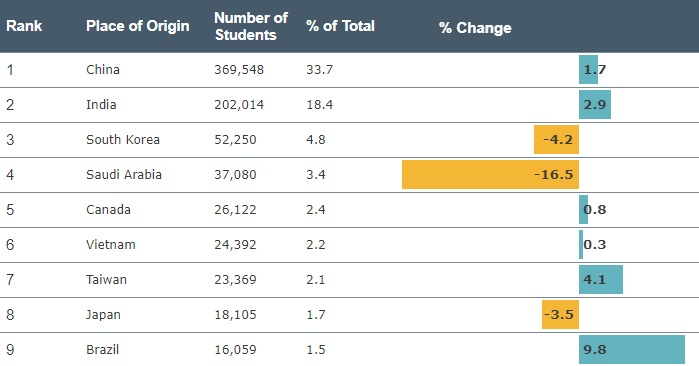Sort by the Rank column header
This screenshot has height=366, width=699.
[x=24, y=26]
